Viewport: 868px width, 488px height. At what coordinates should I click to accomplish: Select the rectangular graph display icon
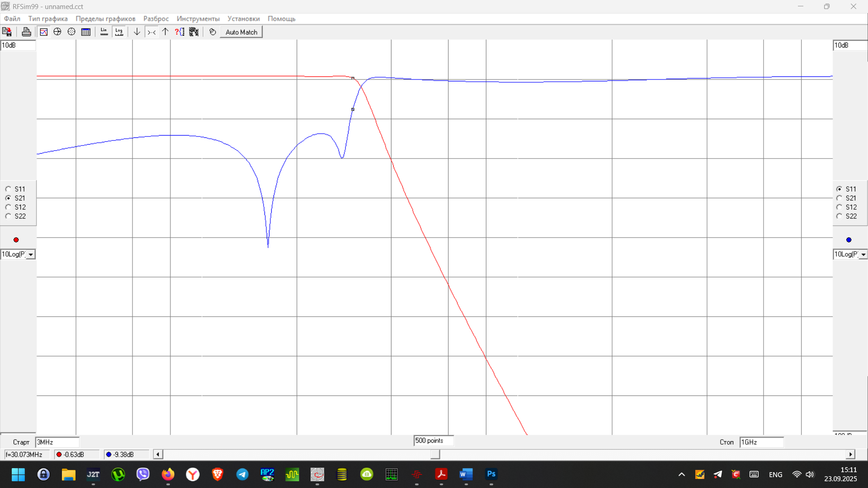point(44,32)
